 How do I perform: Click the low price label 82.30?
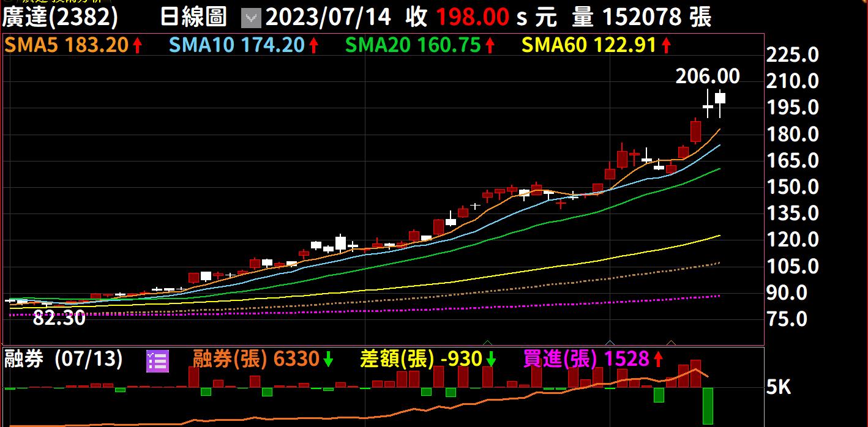pyautogui.click(x=59, y=317)
